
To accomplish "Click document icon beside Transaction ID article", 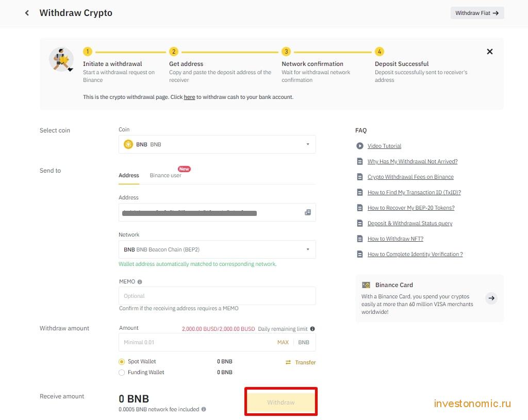I will pyautogui.click(x=359, y=193).
